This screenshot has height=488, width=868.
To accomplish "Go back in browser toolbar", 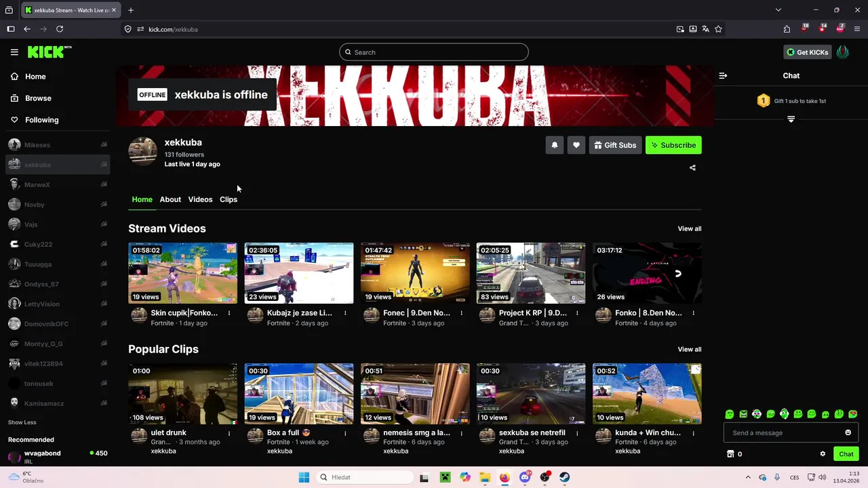I will (27, 29).
